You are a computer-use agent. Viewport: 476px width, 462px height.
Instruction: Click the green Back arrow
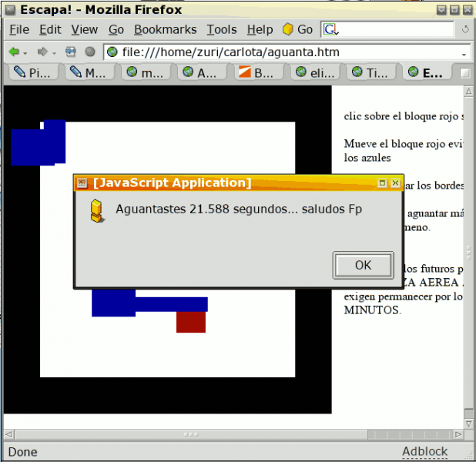pos(14,52)
